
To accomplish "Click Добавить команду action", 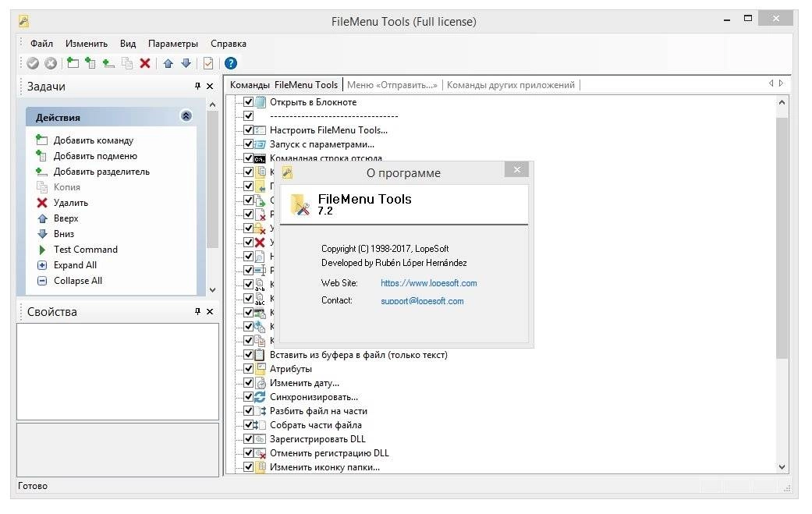I will [94, 140].
